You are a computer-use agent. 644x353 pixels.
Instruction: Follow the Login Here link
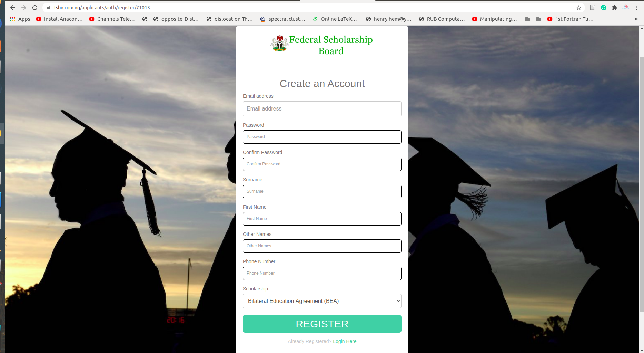[345, 341]
